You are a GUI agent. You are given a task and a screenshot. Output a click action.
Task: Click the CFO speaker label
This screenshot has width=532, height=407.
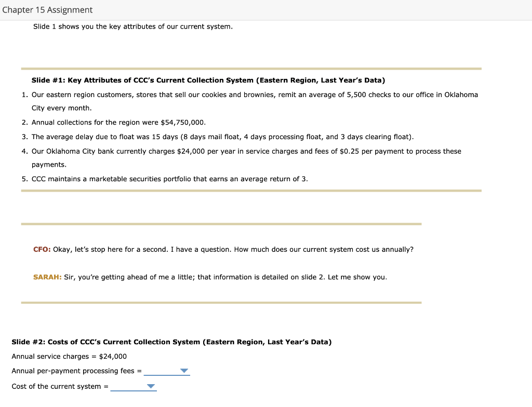point(42,250)
